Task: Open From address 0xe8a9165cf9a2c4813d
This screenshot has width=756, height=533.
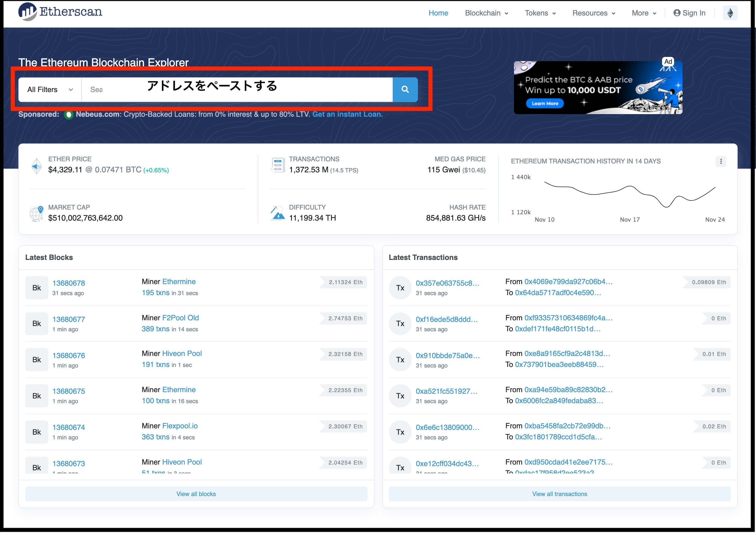Action: (x=567, y=354)
